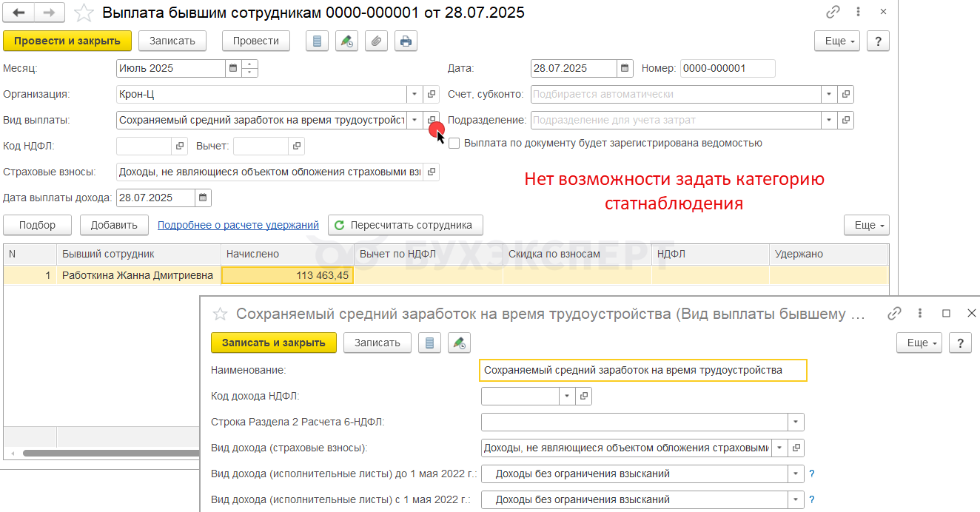Click the Наименование input field
This screenshot has height=512, width=980.
(642, 370)
